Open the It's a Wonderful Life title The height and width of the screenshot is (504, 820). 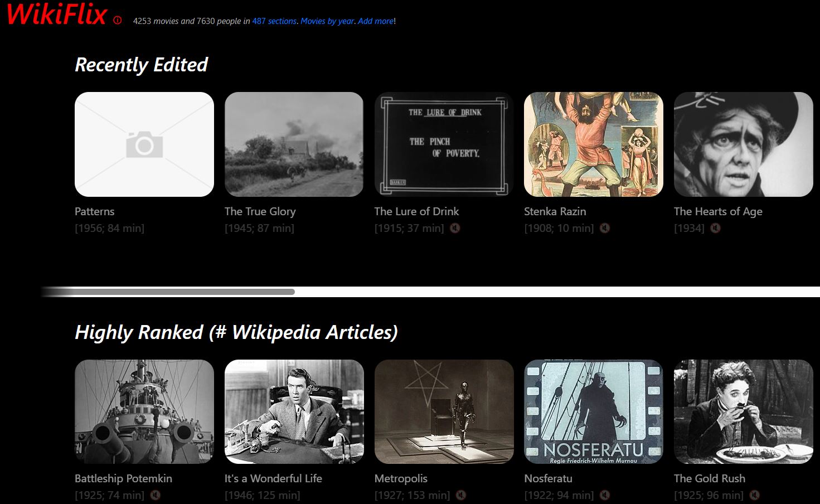click(x=273, y=478)
